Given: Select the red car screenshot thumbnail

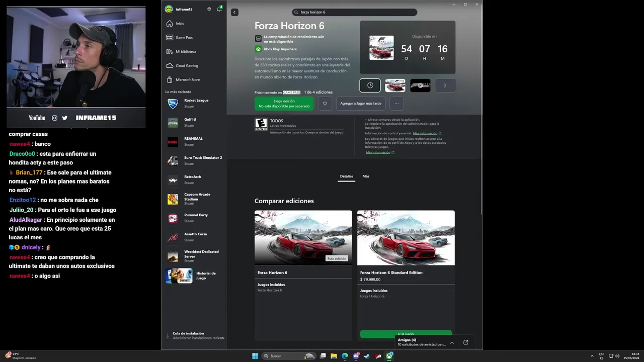Looking at the screenshot, I should pyautogui.click(x=395, y=85).
